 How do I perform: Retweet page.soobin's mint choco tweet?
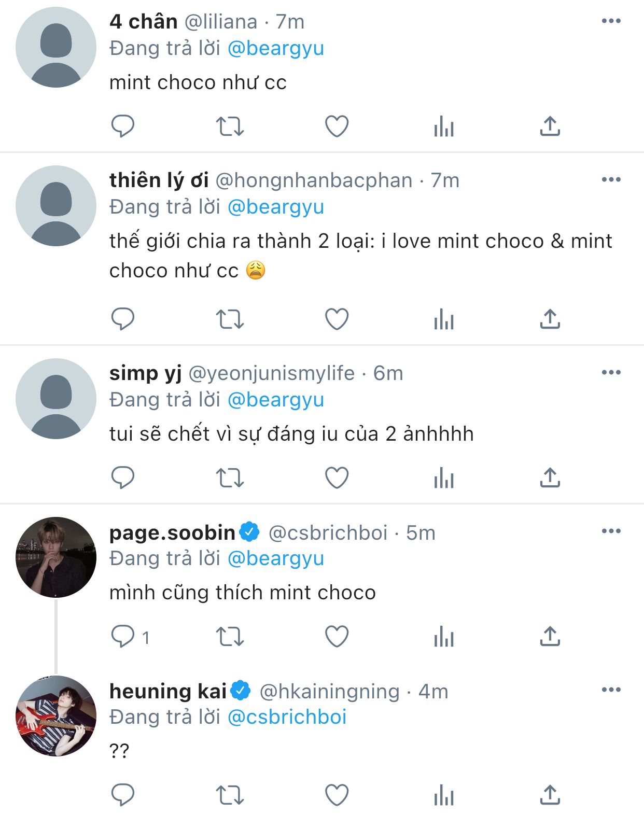(x=230, y=636)
